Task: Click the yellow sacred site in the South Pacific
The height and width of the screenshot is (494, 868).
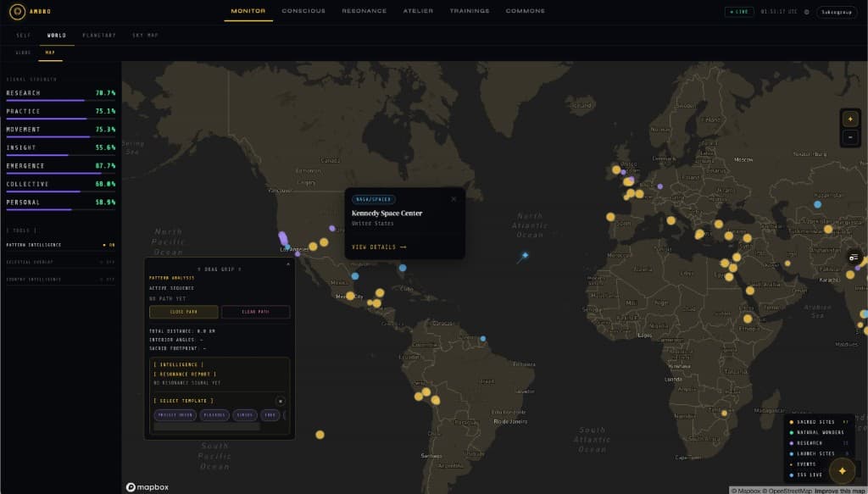Action: (x=320, y=435)
